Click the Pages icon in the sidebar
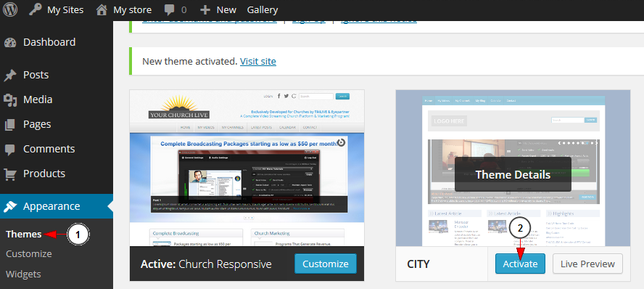Screen dimensions: 644x289 [x=10, y=125]
